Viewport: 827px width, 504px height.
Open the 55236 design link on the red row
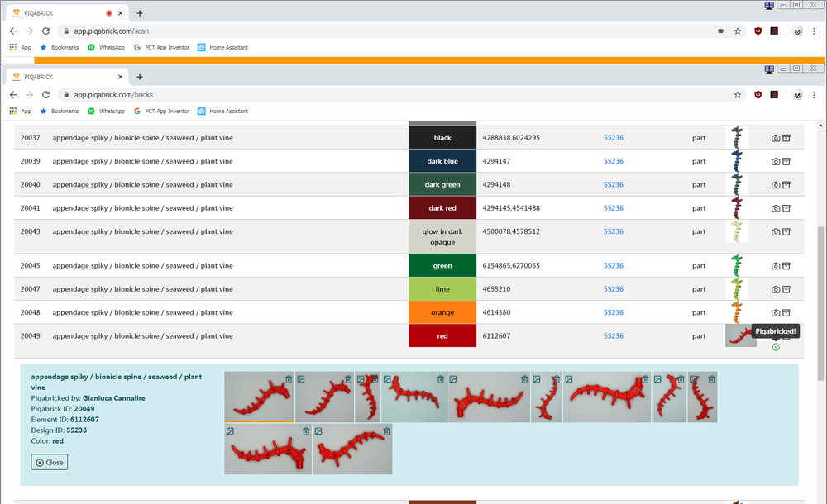pos(614,335)
